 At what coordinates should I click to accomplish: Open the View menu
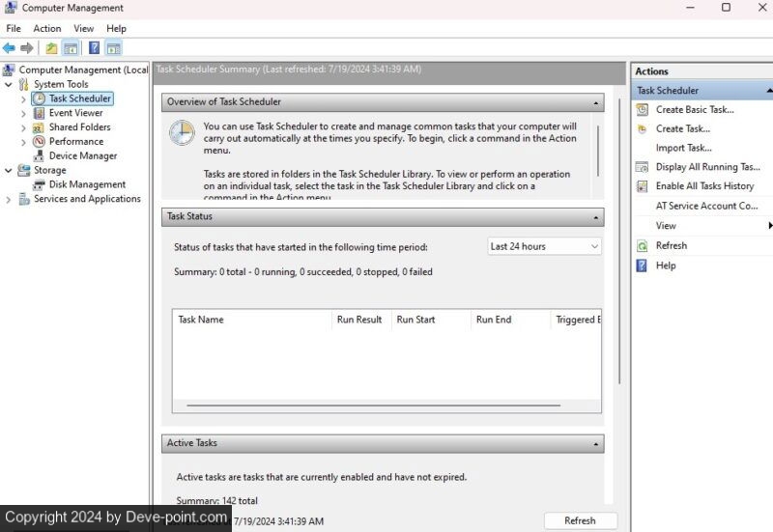[x=84, y=29]
